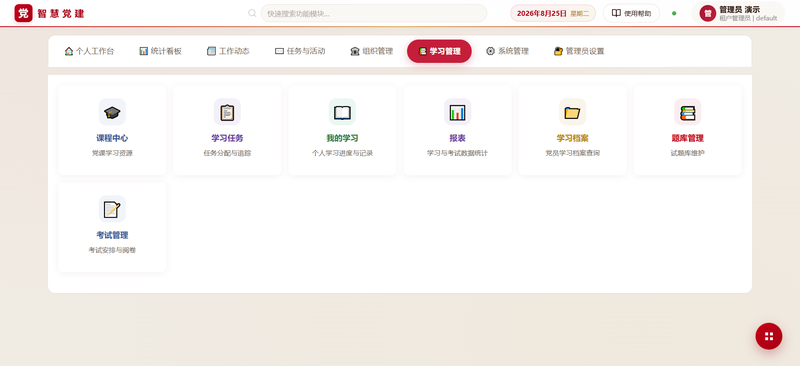
Task: Open the folder 学习档案 icon
Action: (x=572, y=112)
